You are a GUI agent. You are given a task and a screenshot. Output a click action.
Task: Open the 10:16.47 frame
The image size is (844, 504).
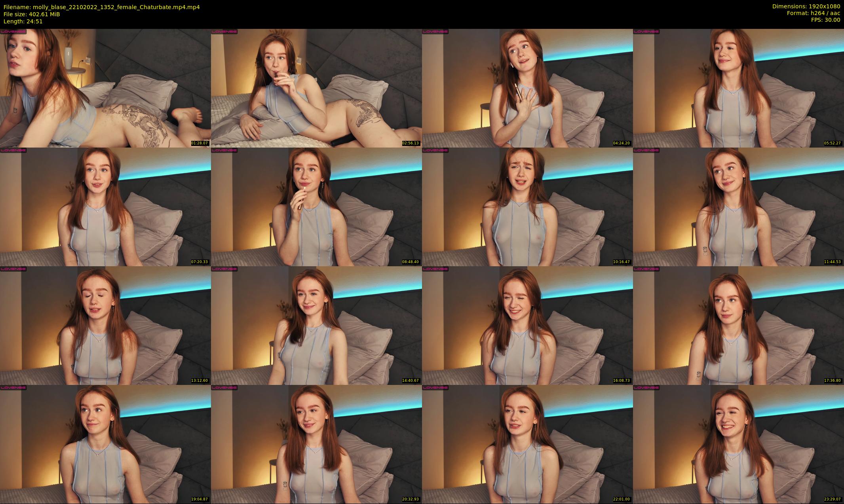[x=527, y=207]
